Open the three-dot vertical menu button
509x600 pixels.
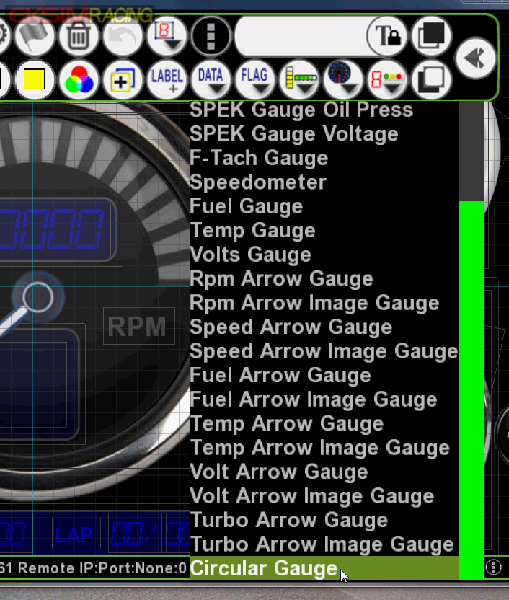211,36
